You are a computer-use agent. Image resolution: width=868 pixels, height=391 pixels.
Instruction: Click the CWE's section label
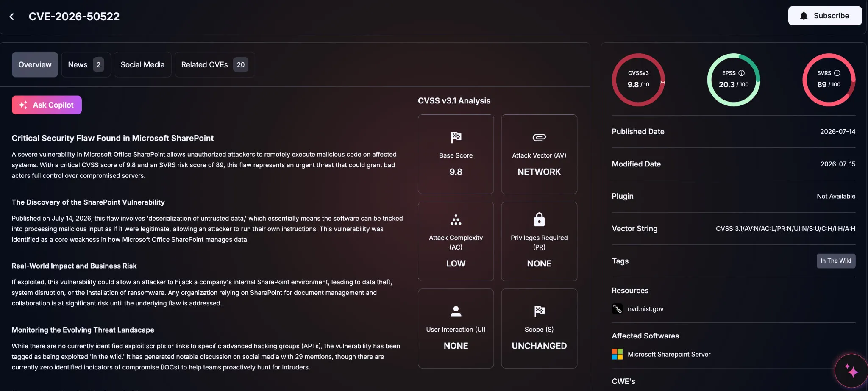pos(623,381)
